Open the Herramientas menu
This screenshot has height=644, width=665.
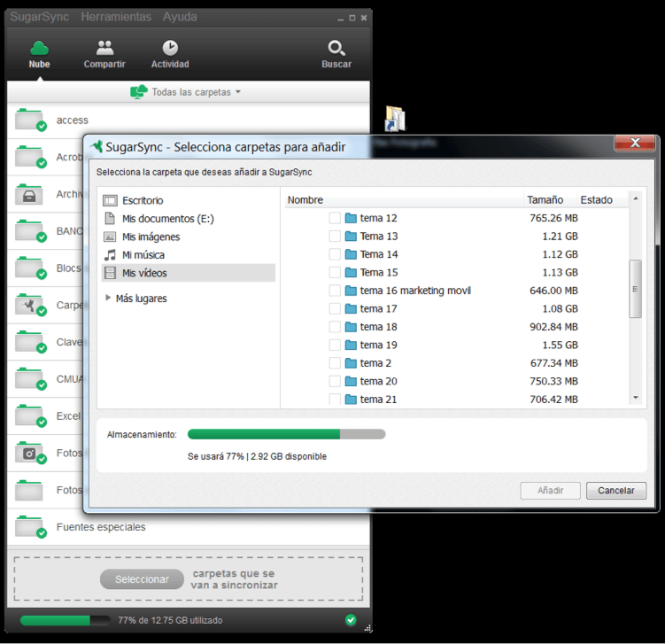point(116,17)
